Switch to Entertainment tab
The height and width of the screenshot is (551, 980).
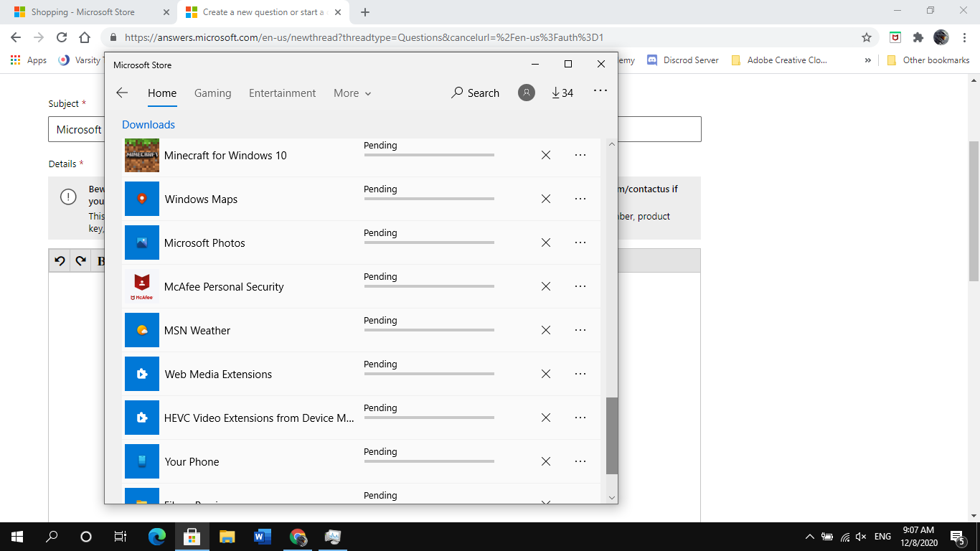tap(283, 93)
